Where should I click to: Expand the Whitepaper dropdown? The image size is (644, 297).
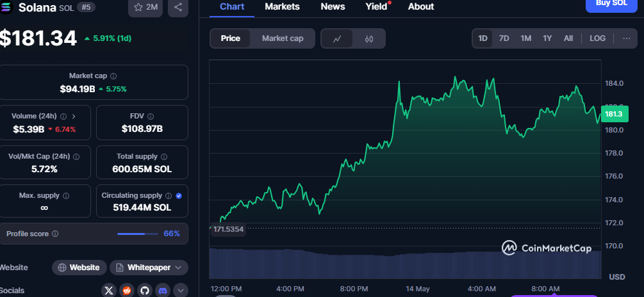click(178, 268)
